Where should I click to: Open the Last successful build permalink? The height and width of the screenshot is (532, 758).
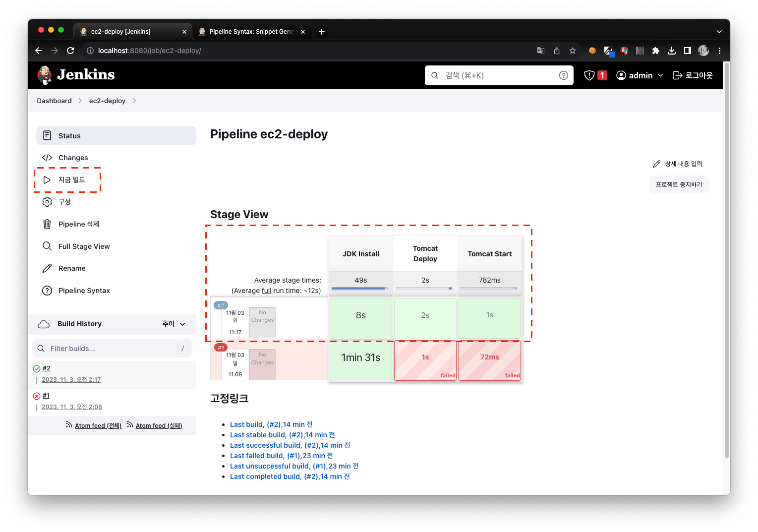(290, 445)
